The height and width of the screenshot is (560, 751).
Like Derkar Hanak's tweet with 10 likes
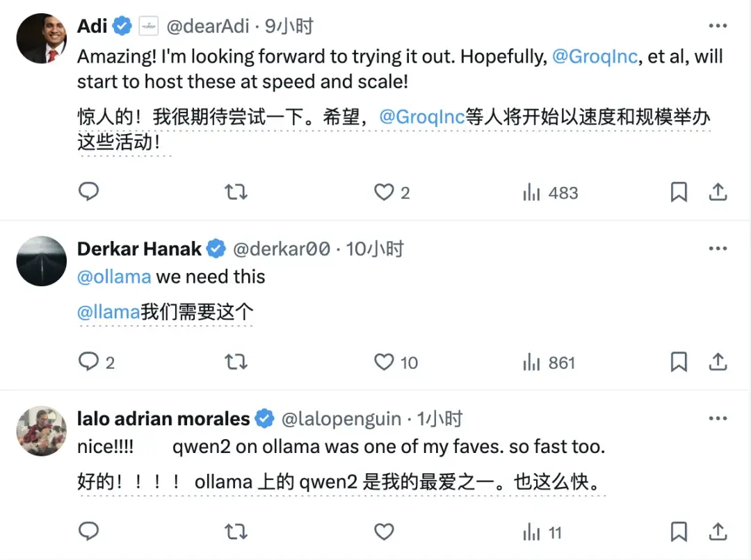384,361
